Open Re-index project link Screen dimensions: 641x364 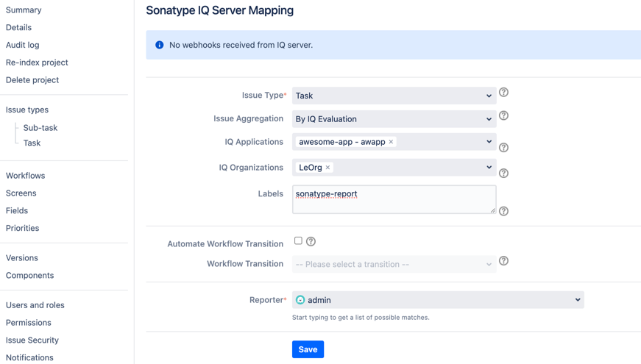[x=37, y=63]
